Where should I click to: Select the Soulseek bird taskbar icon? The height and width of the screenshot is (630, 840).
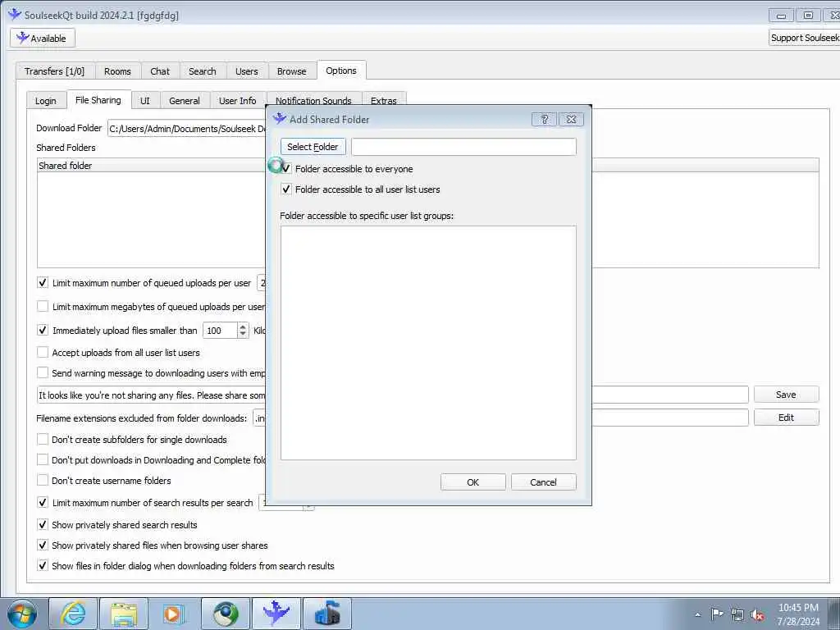pos(276,614)
